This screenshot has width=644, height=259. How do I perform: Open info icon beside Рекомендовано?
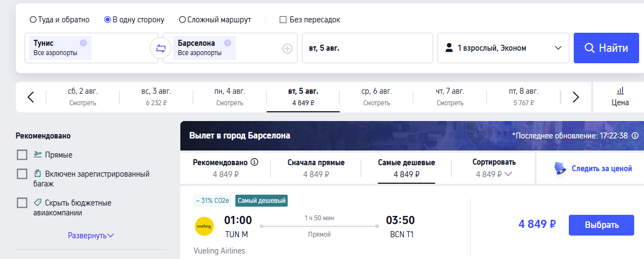pos(254,162)
